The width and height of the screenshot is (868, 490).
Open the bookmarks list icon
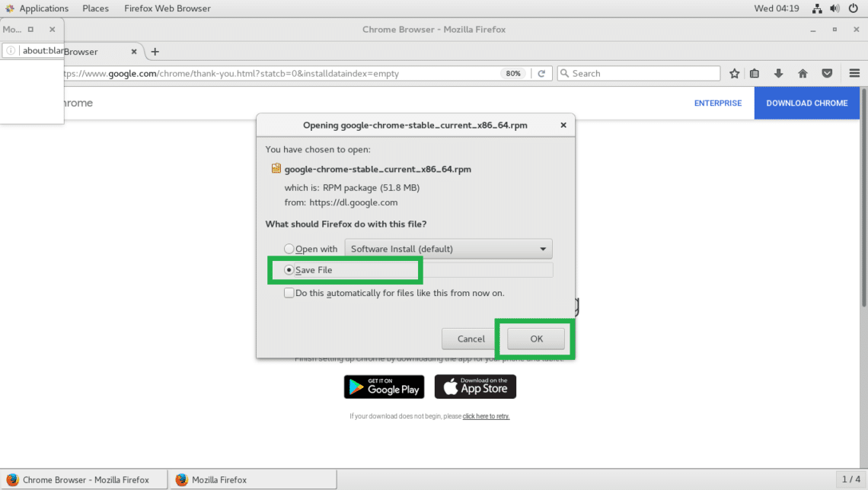(754, 74)
